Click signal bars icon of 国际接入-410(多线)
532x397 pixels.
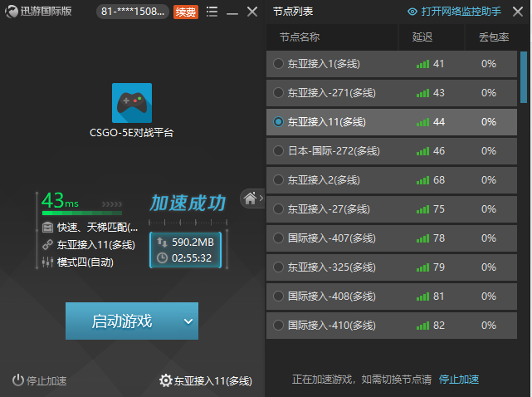[422, 326]
